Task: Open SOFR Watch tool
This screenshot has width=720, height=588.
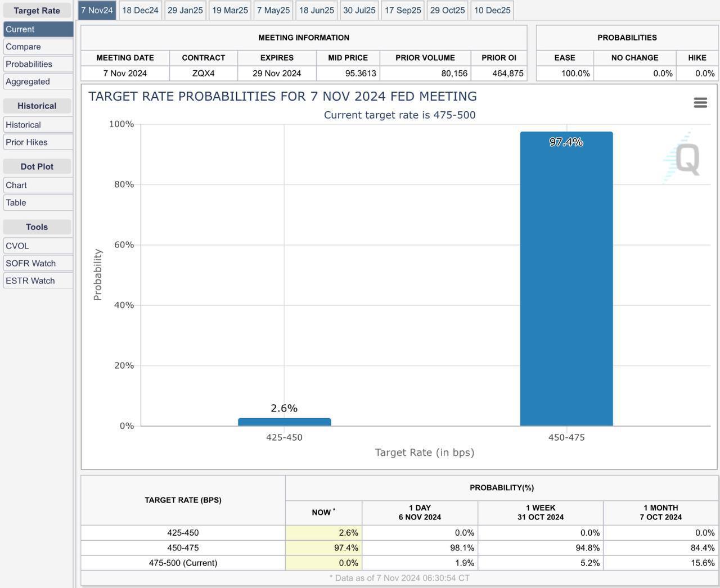Action: [x=38, y=263]
